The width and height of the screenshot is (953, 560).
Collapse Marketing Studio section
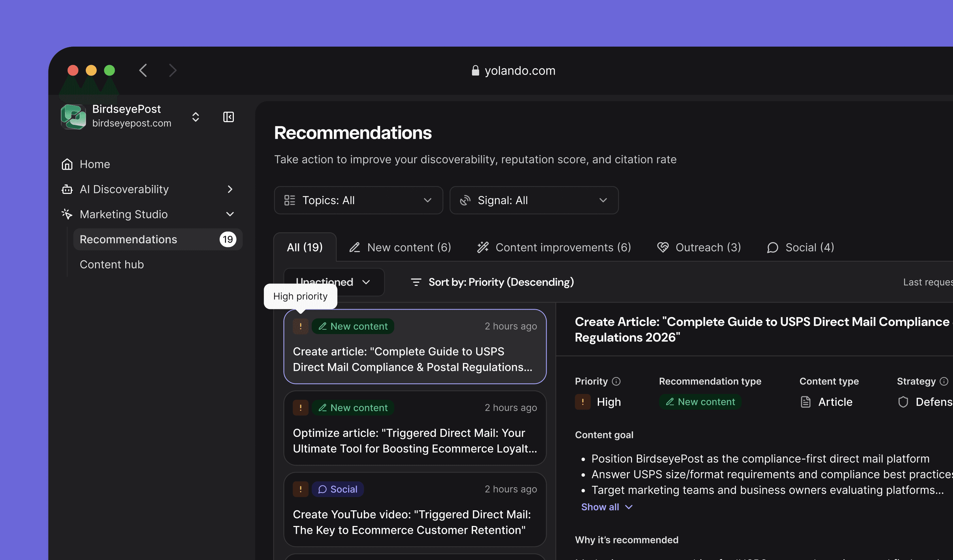[x=230, y=214]
